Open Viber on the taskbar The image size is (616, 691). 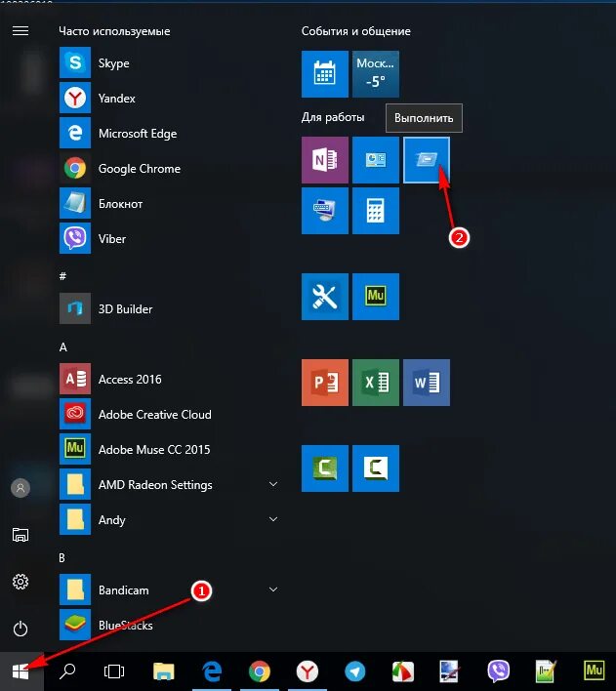coord(499,671)
